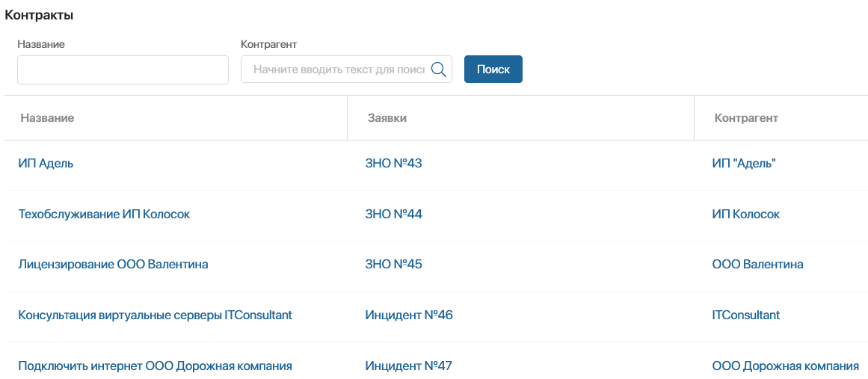Open request ЗНО №44

click(x=393, y=214)
